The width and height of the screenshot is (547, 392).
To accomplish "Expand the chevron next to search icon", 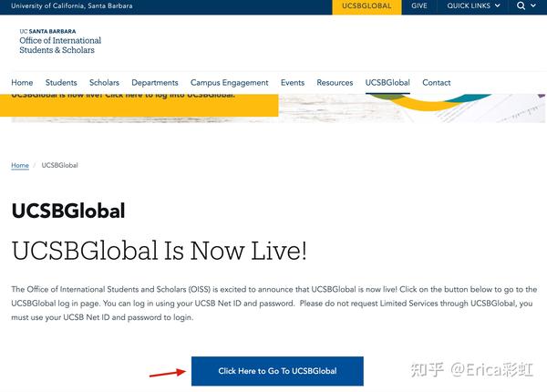I will pos(533,5).
